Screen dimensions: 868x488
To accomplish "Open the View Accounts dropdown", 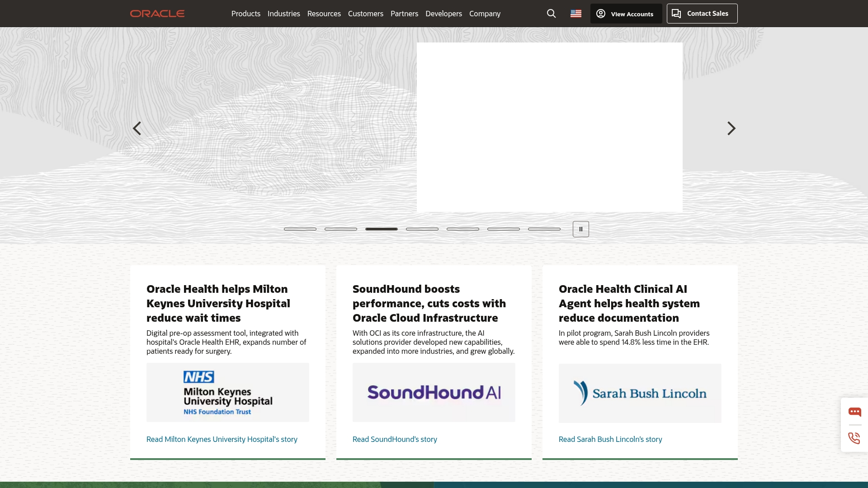I will coord(626,14).
